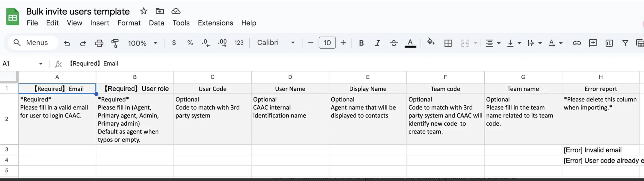The width and height of the screenshot is (644, 181).
Task: Open the fill color picker
Action: (x=431, y=42)
